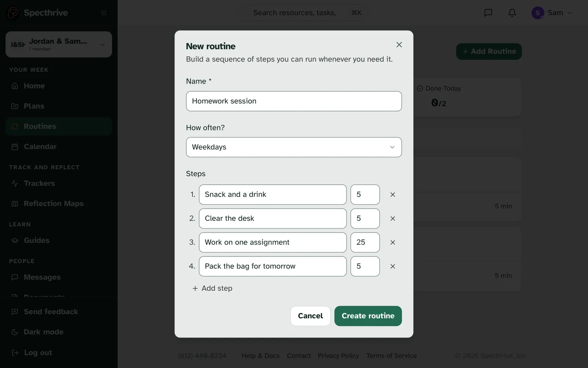Viewport: 588px width, 368px height.
Task: Open the notifications bell
Action: click(x=512, y=13)
